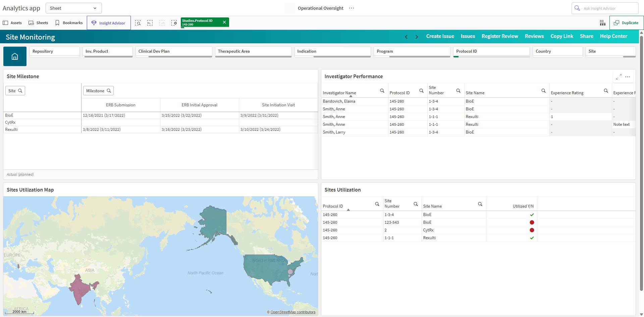Open selections tool grid icon
Screen dimensions: 644x317
[603, 23]
